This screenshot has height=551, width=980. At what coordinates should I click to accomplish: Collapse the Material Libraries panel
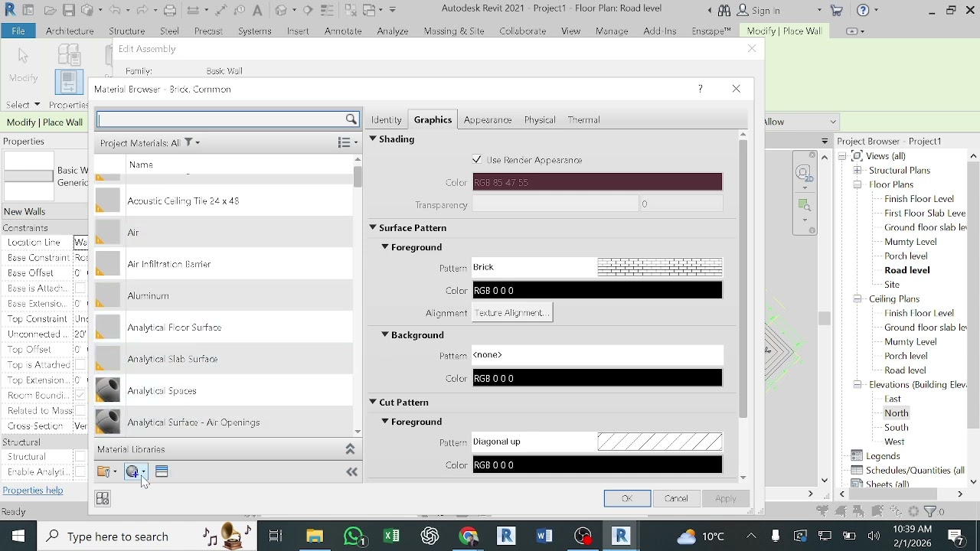(351, 449)
